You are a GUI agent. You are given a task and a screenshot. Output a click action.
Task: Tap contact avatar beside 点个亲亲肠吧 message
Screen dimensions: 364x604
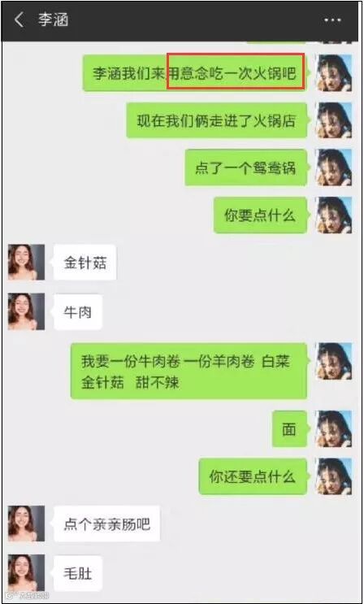tap(27, 524)
